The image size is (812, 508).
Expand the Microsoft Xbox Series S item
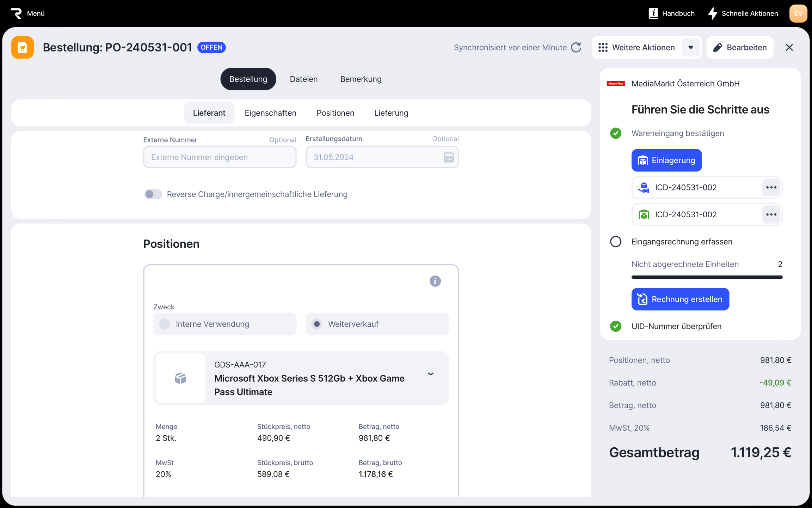(x=430, y=374)
